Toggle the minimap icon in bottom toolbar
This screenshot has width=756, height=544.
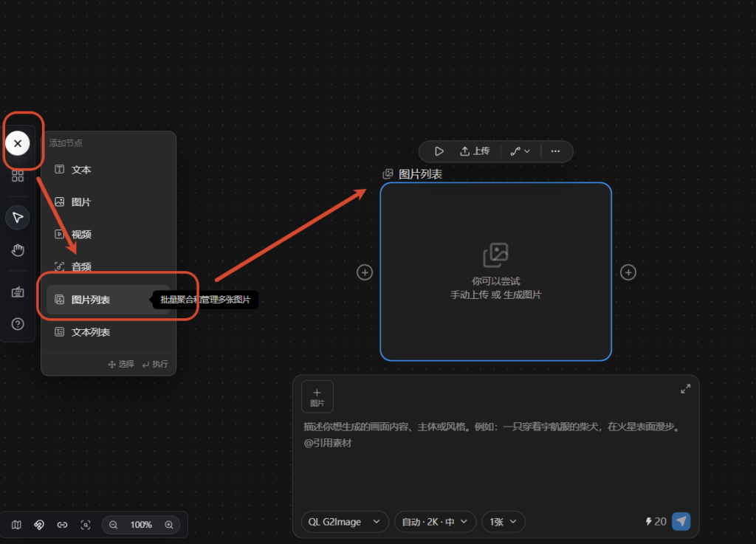point(16,525)
